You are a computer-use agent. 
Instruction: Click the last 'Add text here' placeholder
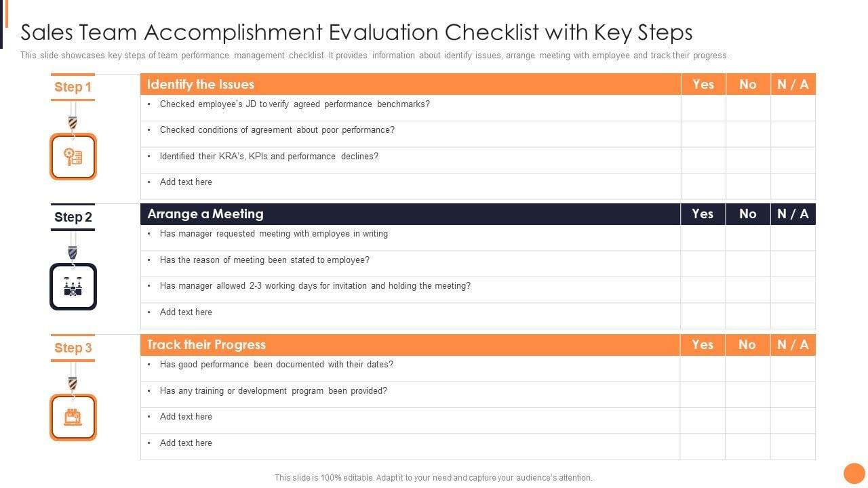tap(186, 443)
